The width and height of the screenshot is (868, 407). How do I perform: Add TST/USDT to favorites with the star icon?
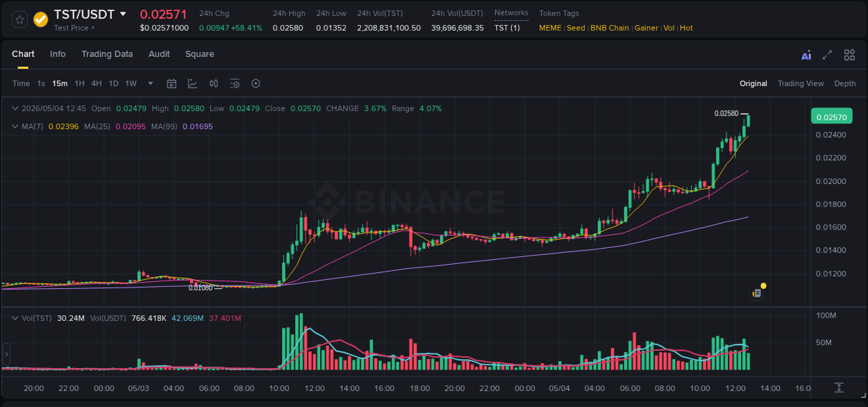(19, 19)
